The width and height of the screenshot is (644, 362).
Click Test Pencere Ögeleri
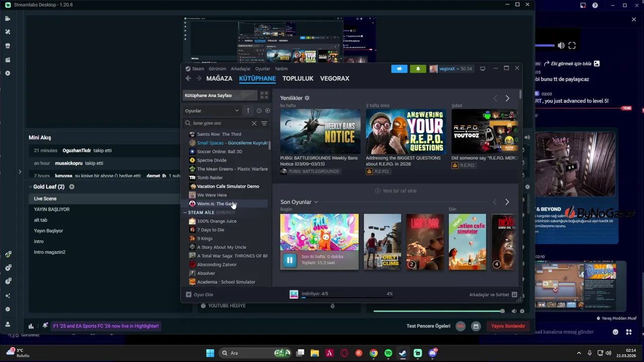coord(428,326)
